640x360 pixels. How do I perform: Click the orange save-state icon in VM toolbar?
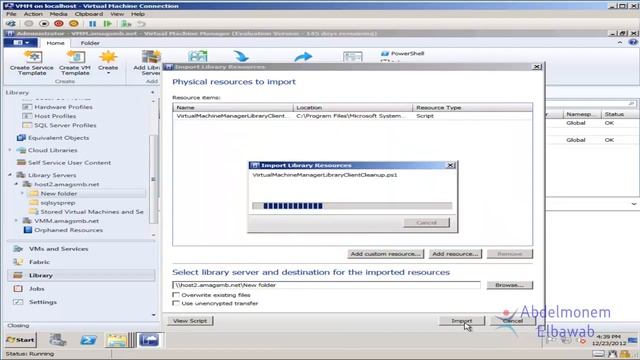click(73, 24)
